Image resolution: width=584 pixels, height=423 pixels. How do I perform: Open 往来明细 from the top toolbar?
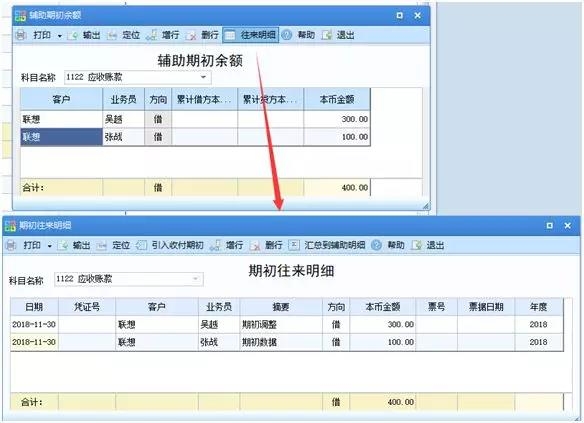pos(251,35)
